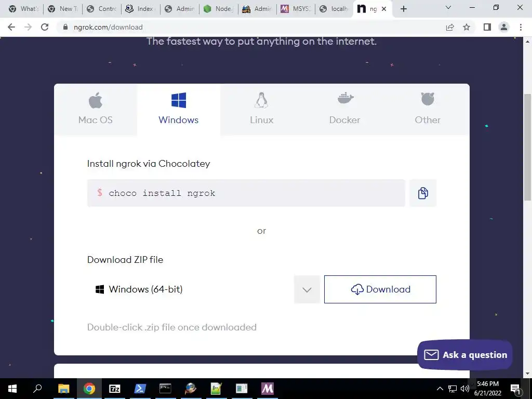Select the Linux platform tab
The height and width of the screenshot is (399, 532).
tap(262, 109)
